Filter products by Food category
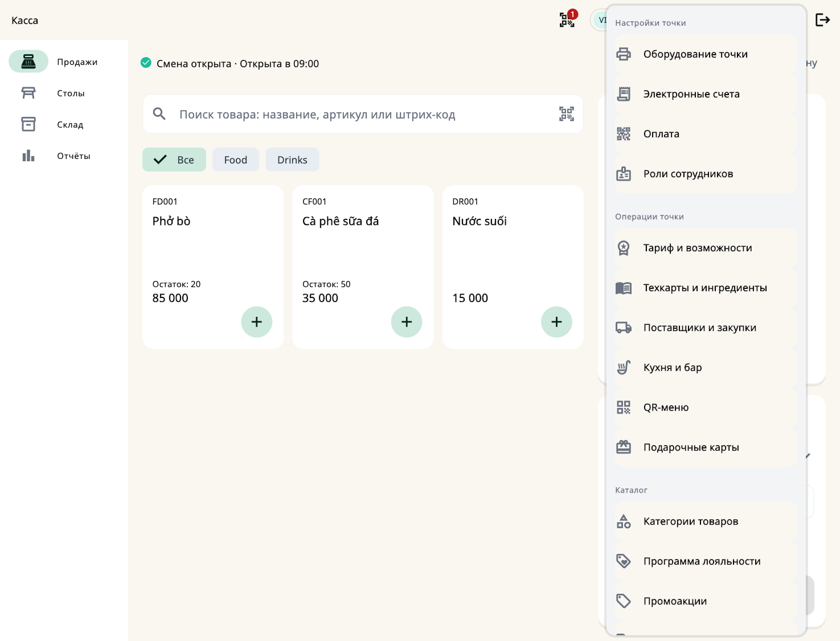 pos(236,160)
